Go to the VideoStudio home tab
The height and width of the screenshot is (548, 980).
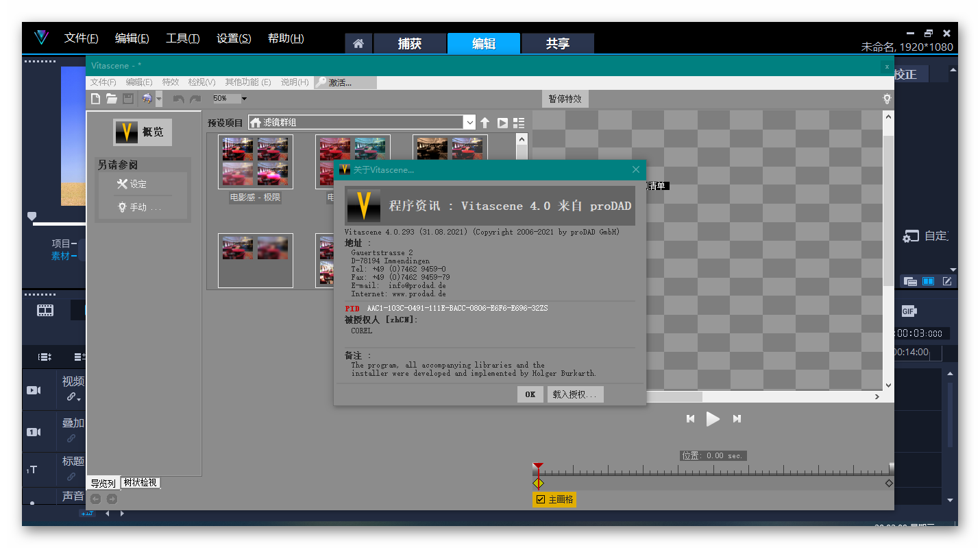point(358,43)
